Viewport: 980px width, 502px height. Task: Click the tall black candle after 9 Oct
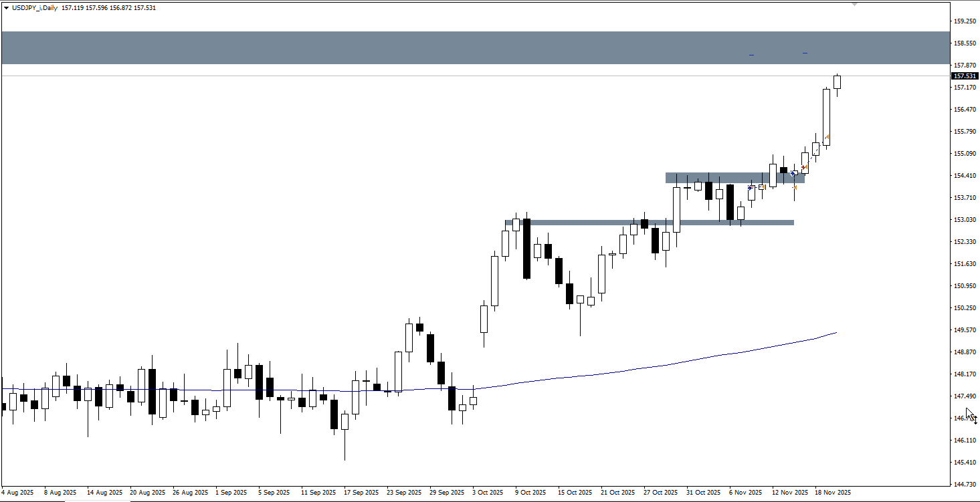point(526,248)
